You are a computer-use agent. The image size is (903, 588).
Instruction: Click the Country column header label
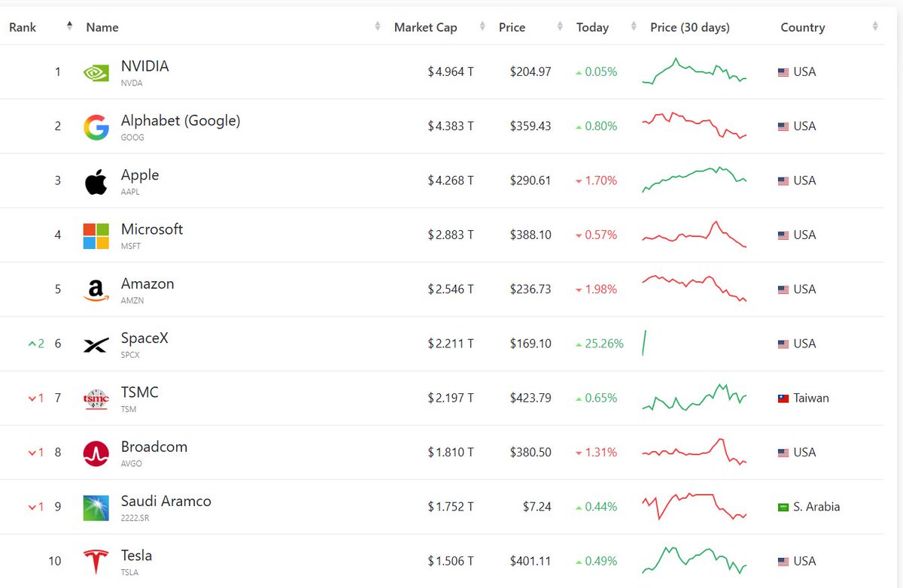(x=803, y=27)
